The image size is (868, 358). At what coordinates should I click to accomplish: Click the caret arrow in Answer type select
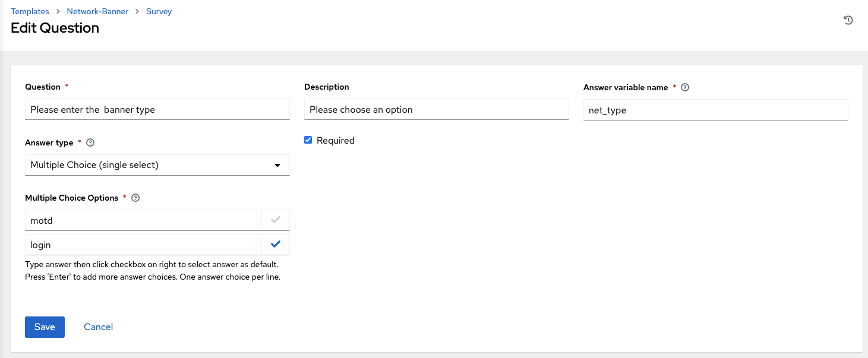pos(277,165)
